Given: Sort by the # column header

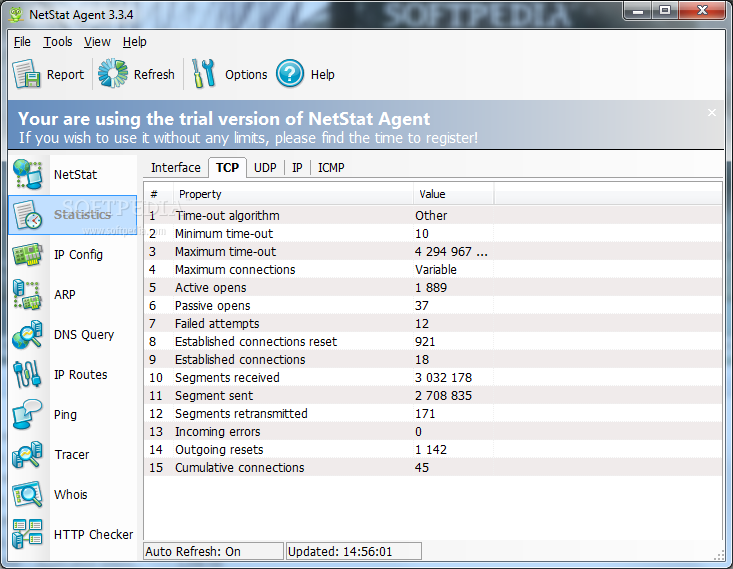Looking at the screenshot, I should click(x=159, y=194).
